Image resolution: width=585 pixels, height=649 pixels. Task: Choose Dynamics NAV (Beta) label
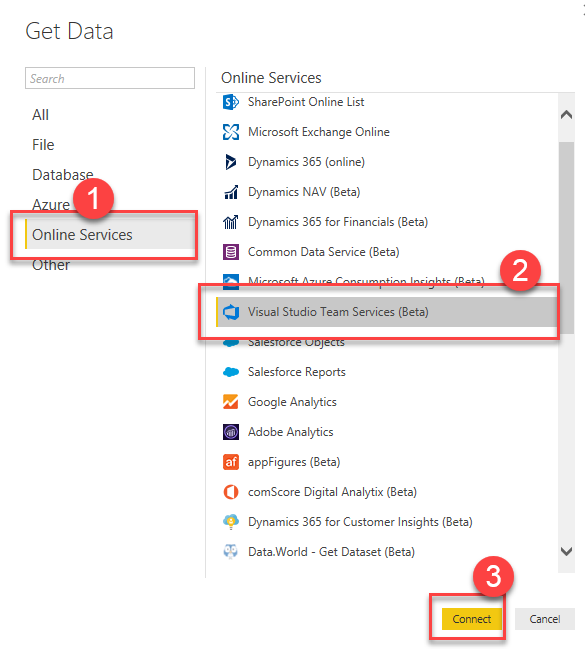[304, 192]
